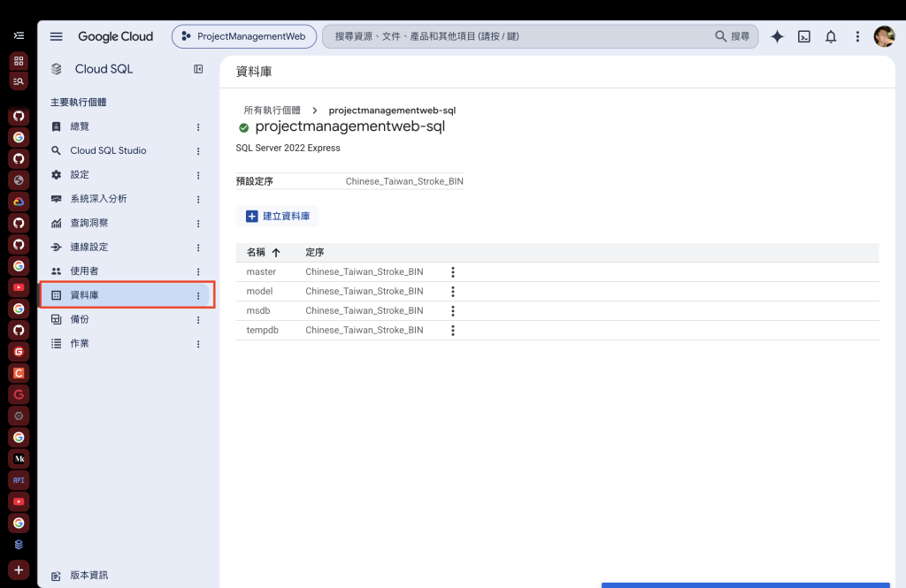Open the Google Cloud main navigation menu

[x=56, y=36]
